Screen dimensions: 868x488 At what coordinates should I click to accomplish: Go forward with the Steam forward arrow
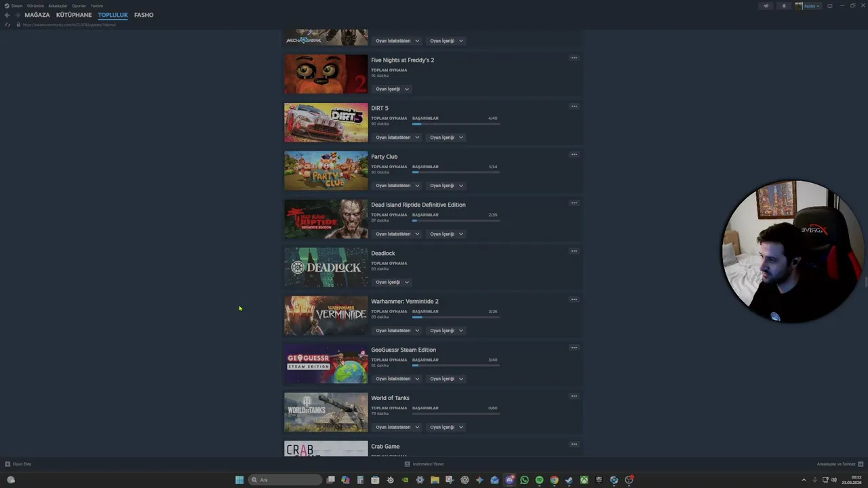[x=18, y=15]
